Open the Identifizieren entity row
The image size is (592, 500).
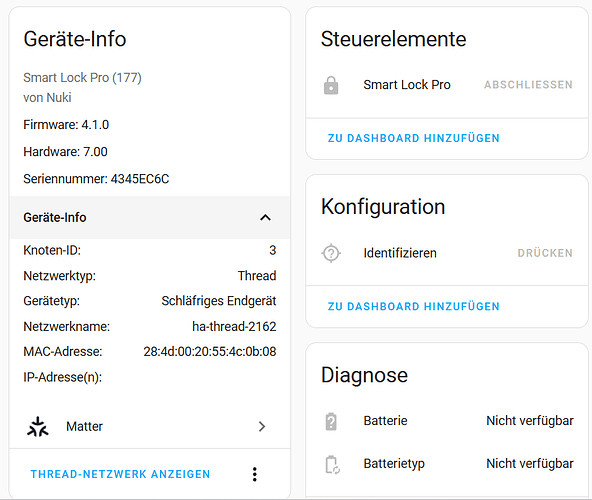coord(447,253)
